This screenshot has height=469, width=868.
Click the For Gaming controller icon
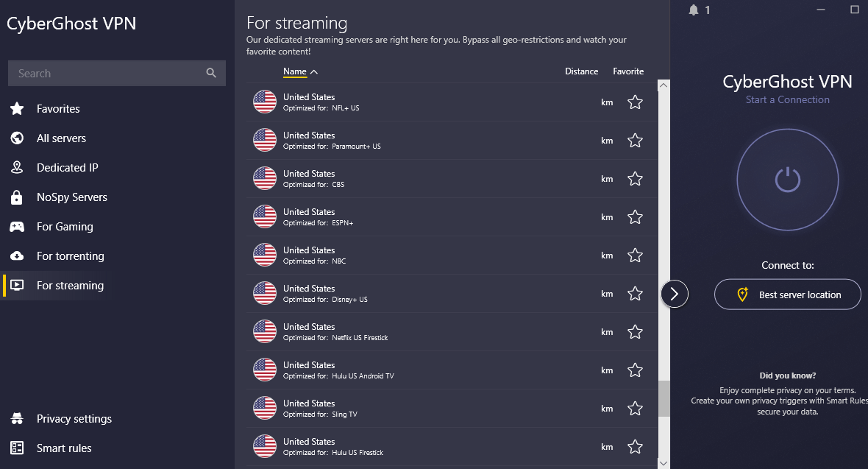17,227
